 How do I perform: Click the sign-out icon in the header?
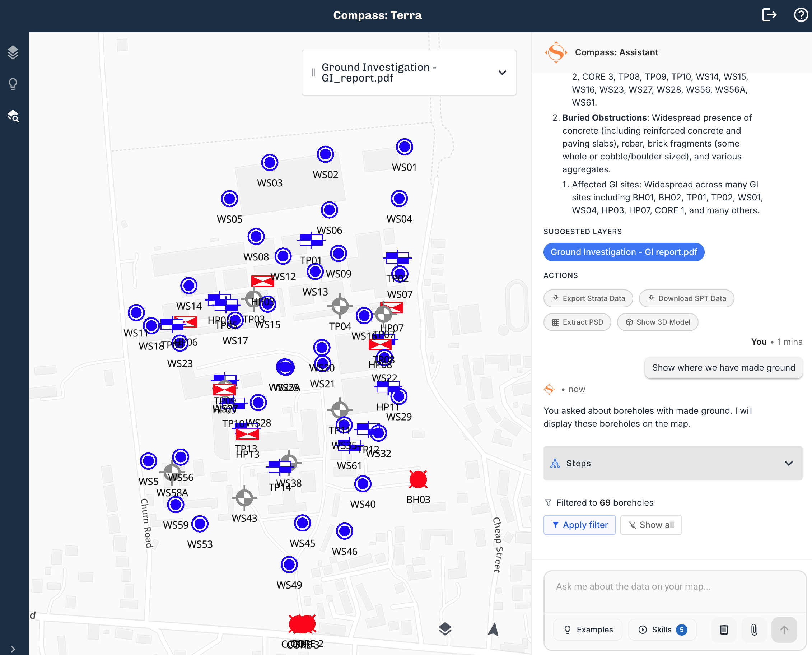pos(769,15)
